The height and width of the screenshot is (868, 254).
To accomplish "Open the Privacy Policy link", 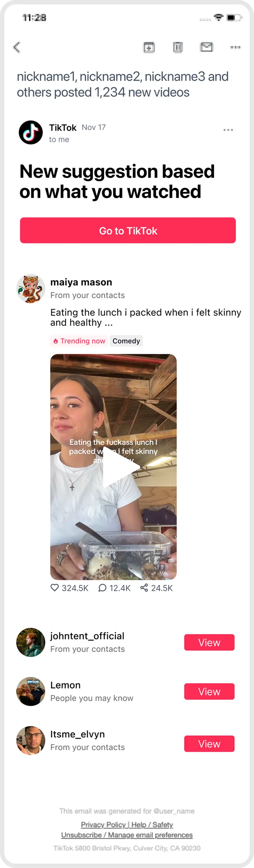I will click(103, 825).
